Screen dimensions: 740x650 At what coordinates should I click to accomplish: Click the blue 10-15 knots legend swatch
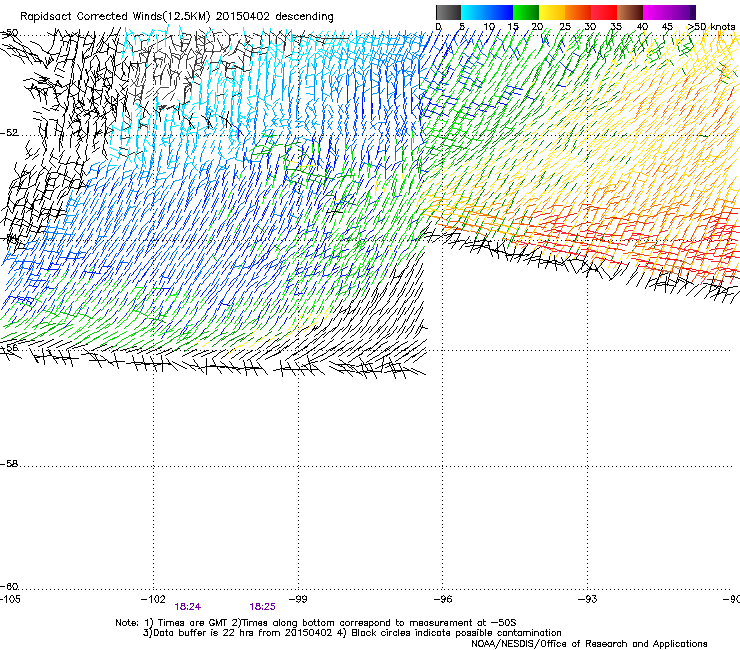click(x=500, y=12)
